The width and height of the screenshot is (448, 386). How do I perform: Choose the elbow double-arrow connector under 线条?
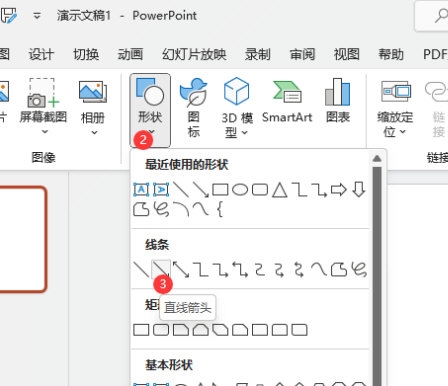click(x=240, y=270)
